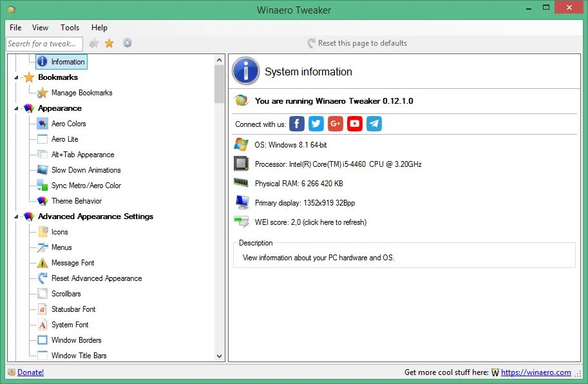Click the Menus item icon
The height and width of the screenshot is (384, 588).
(43, 247)
